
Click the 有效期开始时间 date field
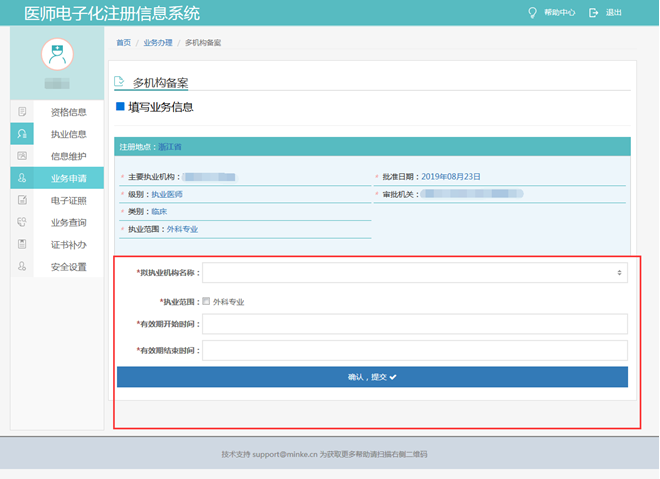coord(414,324)
